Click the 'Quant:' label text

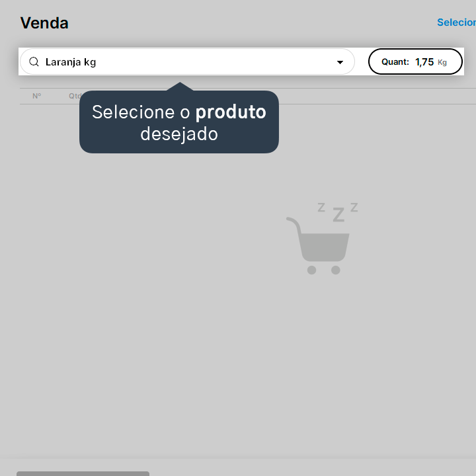395,62
